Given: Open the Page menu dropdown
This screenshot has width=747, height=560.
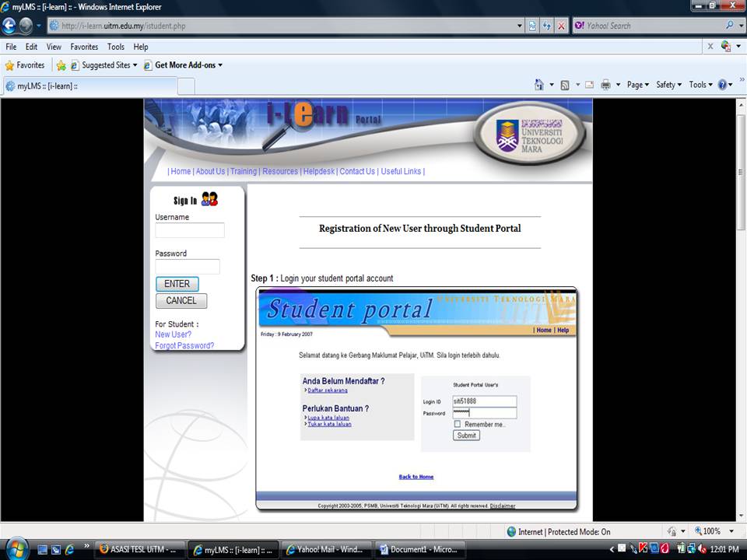Looking at the screenshot, I should click(x=637, y=85).
